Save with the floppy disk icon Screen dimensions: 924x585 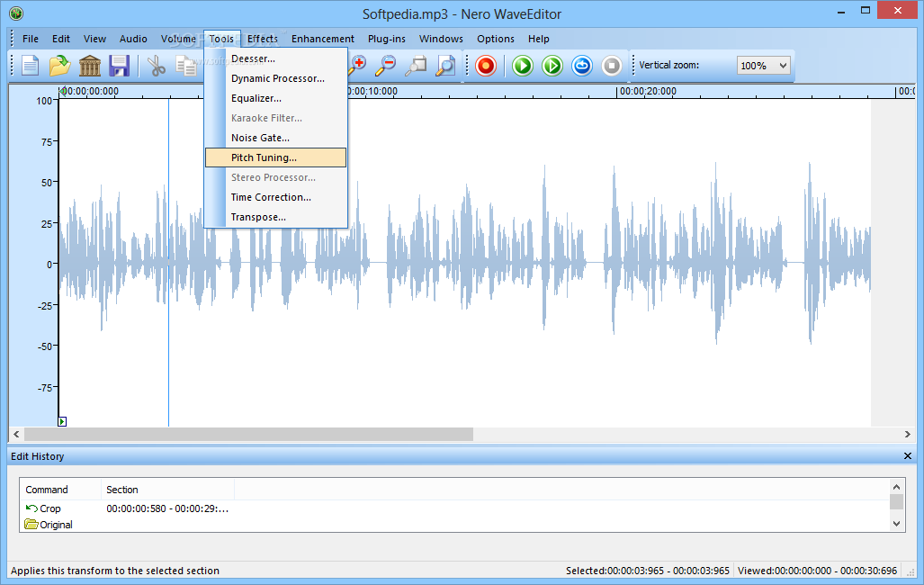(119, 66)
